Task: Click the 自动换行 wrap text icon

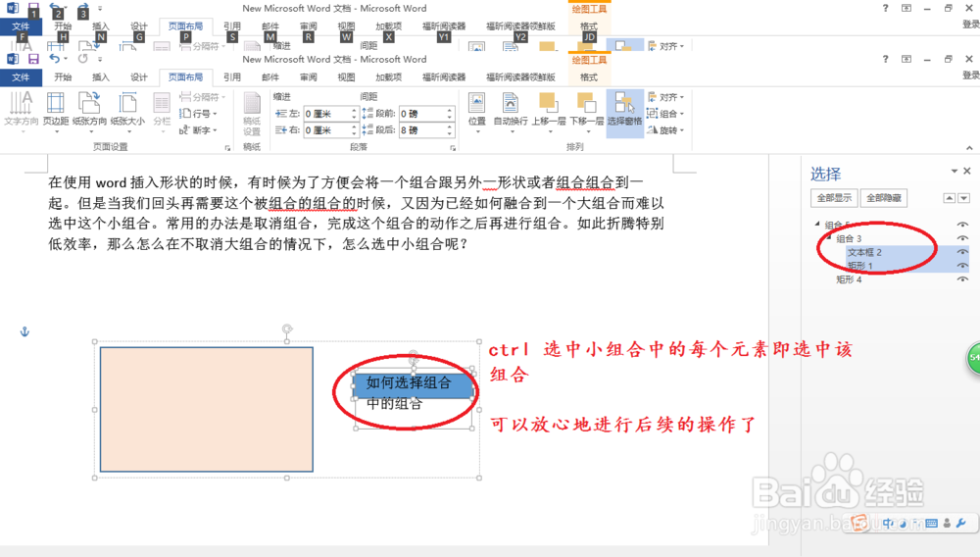Action: click(x=511, y=112)
